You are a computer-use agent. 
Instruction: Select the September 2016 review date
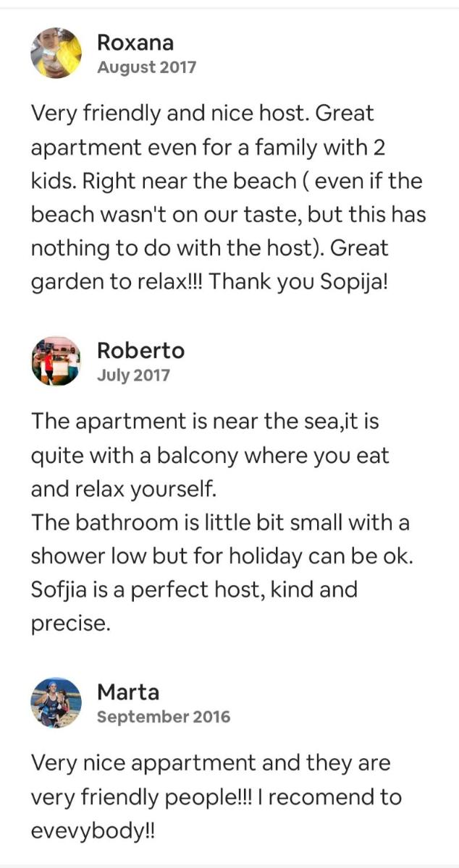point(164,717)
